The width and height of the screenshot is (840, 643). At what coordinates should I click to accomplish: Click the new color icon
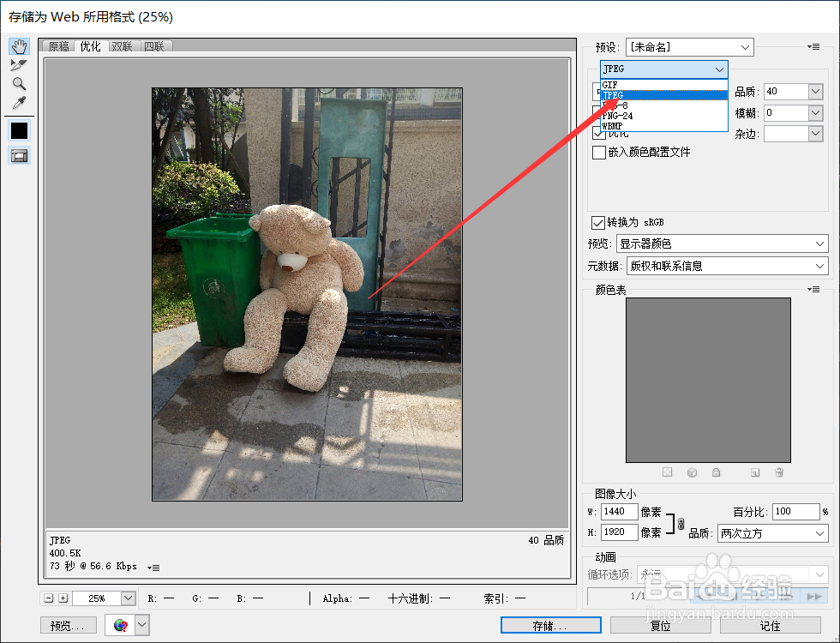tap(755, 472)
